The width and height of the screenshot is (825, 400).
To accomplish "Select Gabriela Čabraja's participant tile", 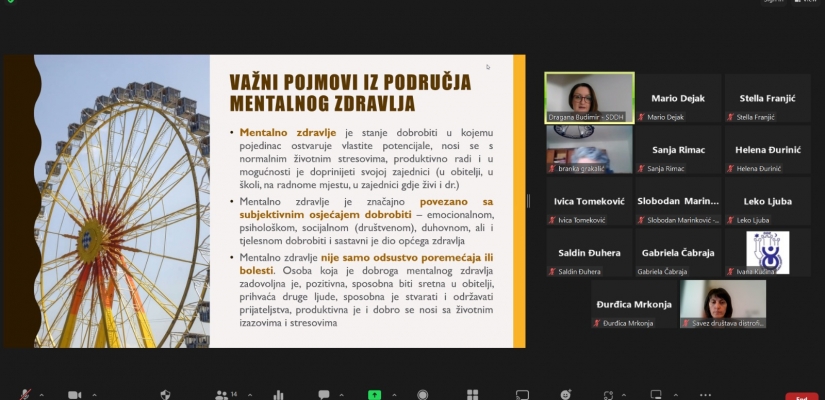I will click(x=678, y=253).
